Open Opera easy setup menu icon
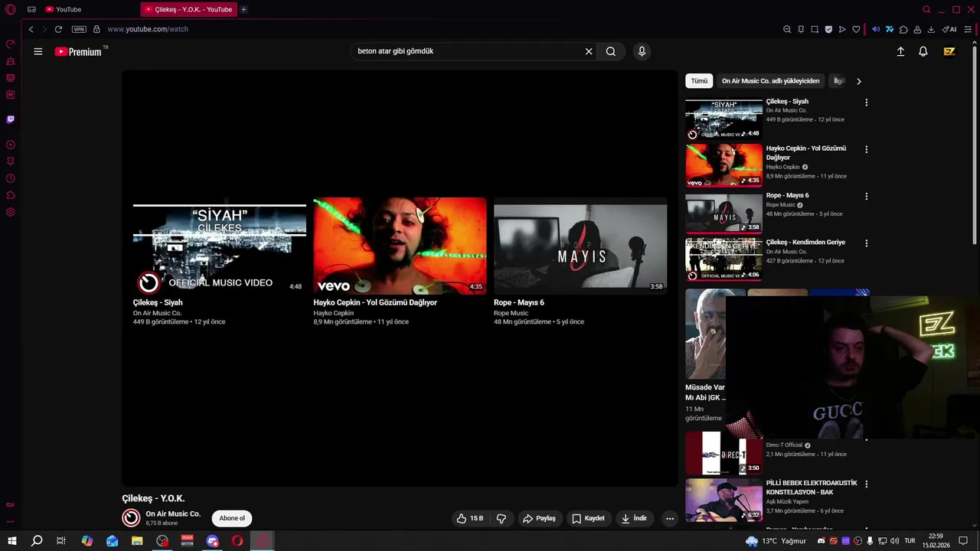 [968, 29]
